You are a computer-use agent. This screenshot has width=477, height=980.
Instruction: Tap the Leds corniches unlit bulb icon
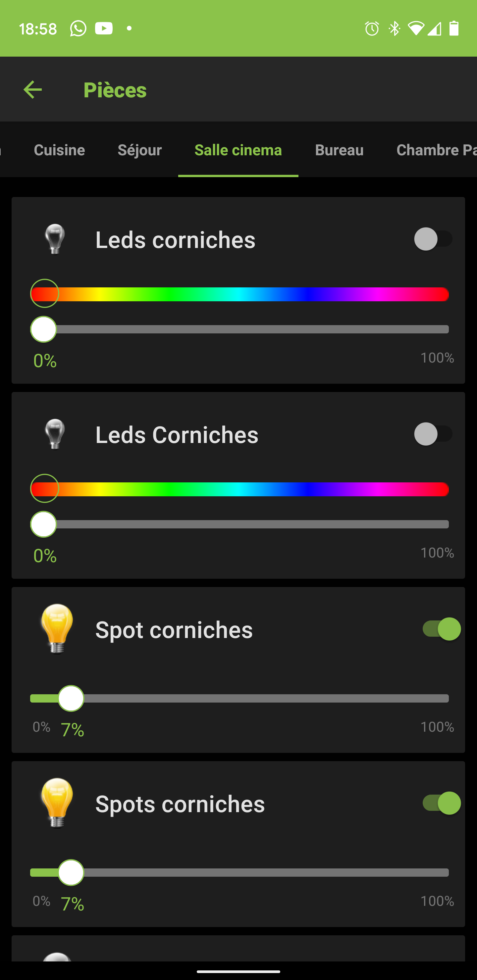[55, 239]
